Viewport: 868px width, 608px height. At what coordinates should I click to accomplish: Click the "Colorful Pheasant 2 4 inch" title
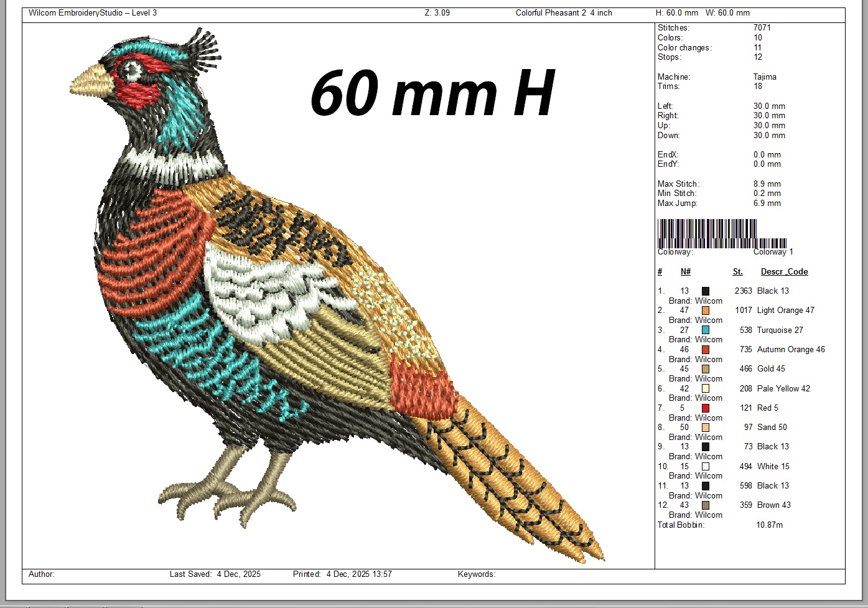pos(563,13)
